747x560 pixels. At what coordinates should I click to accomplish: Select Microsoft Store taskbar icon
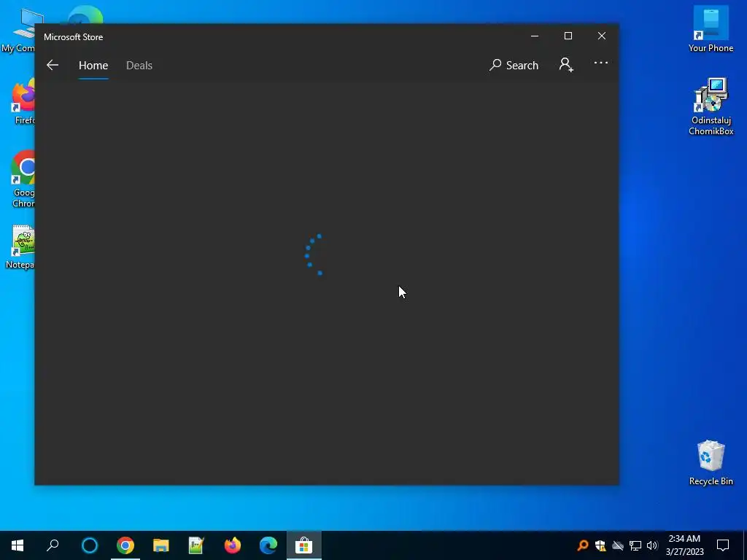(x=303, y=545)
